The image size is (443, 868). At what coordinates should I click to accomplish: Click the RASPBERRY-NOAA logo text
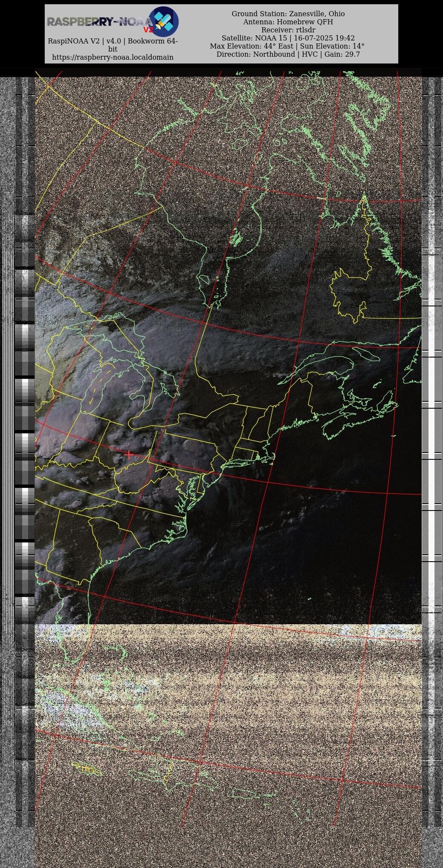[98, 21]
